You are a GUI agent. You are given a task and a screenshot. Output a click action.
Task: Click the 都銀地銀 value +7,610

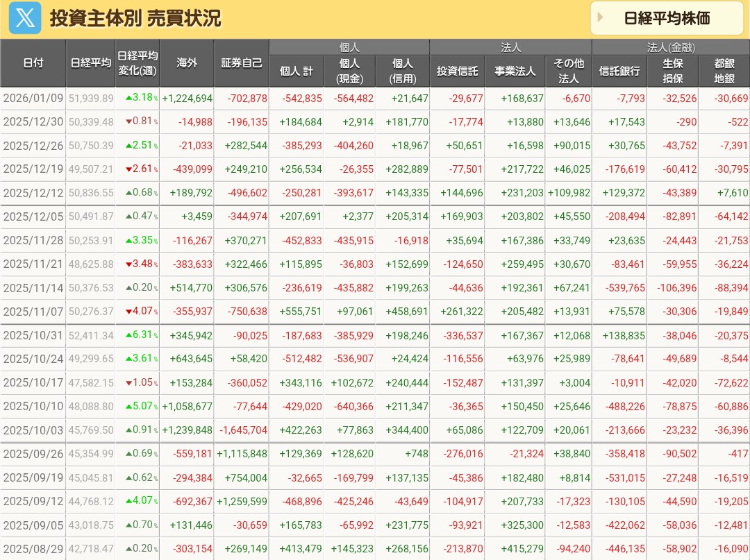click(x=733, y=193)
